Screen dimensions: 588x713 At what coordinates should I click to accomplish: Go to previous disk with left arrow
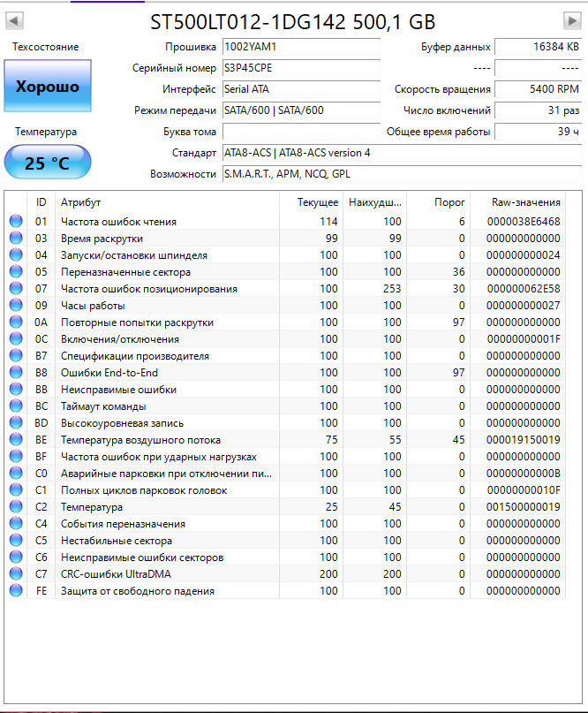coord(14,20)
